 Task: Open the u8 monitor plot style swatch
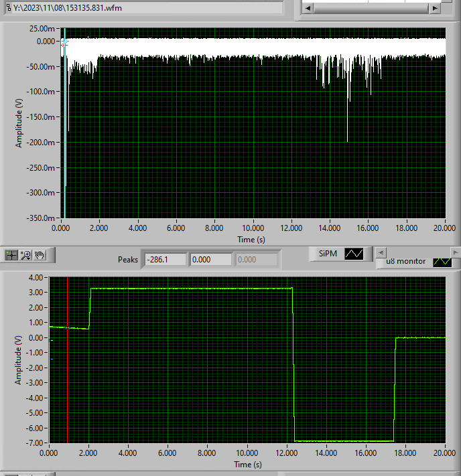442,262
